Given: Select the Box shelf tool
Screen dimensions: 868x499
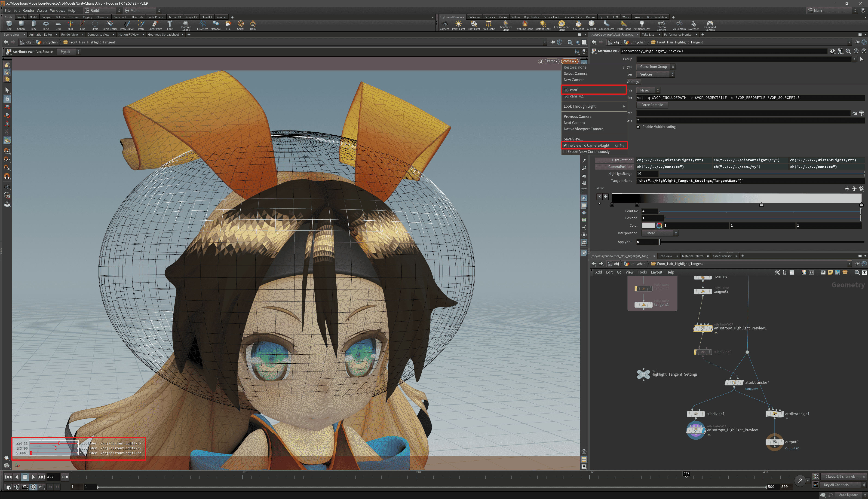Looking at the screenshot, I should [9, 25].
